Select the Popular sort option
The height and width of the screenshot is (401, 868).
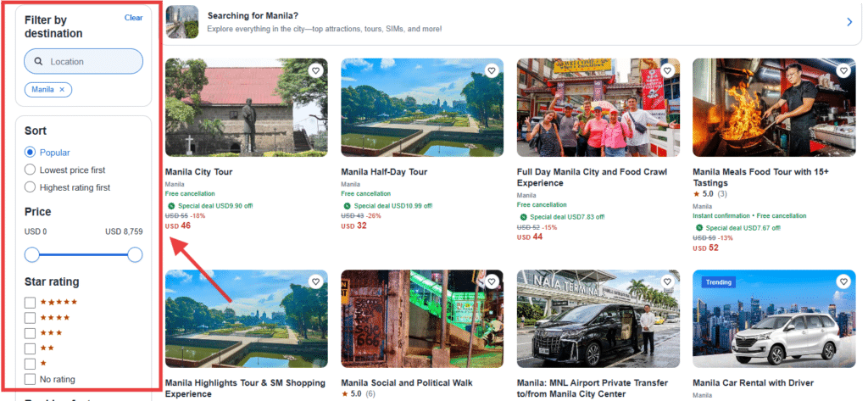(x=30, y=153)
